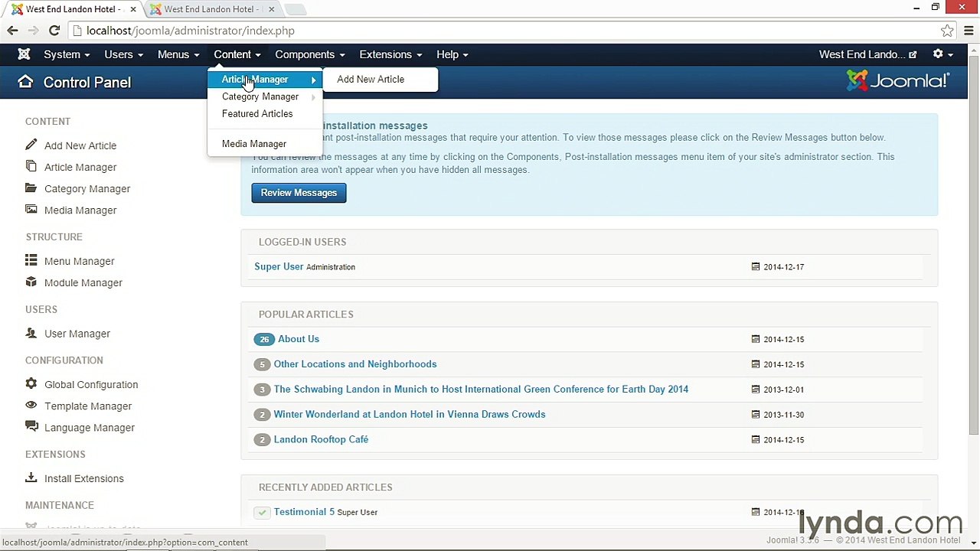
Task: Click the 26 hits badge for About Us
Action: click(264, 339)
